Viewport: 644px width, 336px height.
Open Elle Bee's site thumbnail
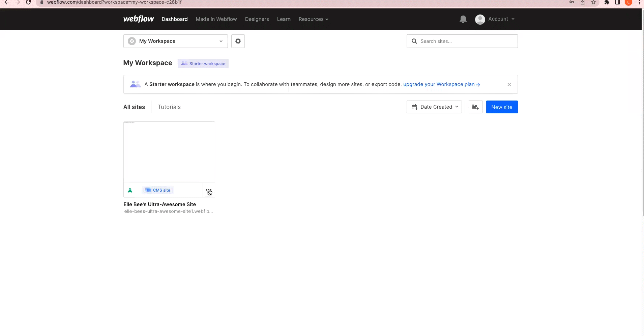169,152
